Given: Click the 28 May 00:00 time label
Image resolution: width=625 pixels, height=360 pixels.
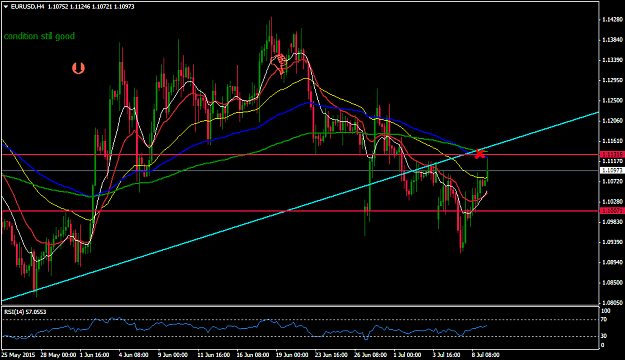Looking at the screenshot, I should tap(58, 354).
